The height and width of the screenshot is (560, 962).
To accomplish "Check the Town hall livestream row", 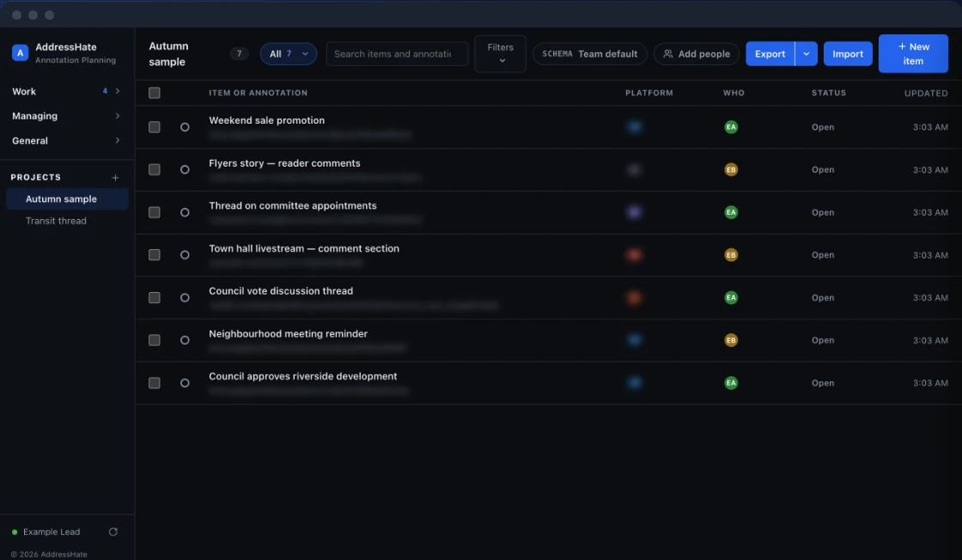I will 155,254.
